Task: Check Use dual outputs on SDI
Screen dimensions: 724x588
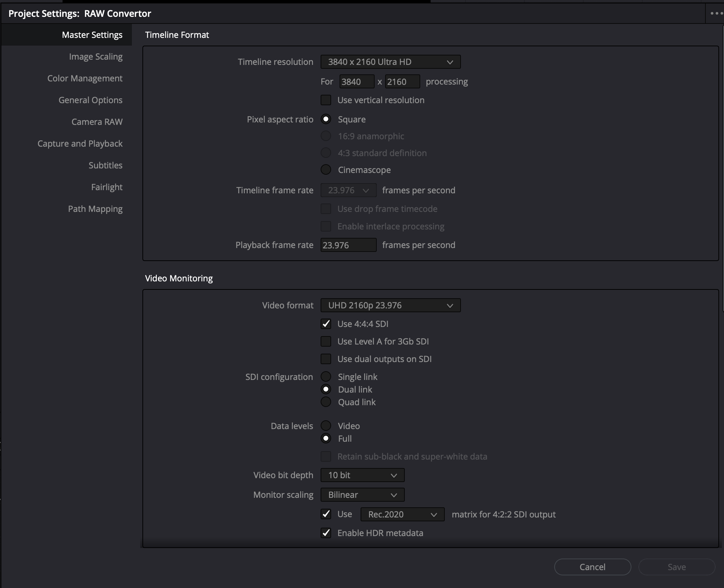Action: click(x=326, y=359)
